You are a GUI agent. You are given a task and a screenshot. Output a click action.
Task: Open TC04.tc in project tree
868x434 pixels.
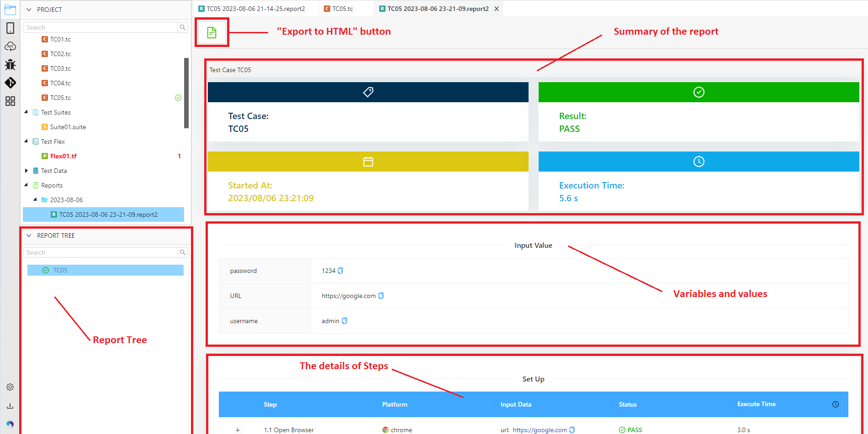click(x=60, y=83)
